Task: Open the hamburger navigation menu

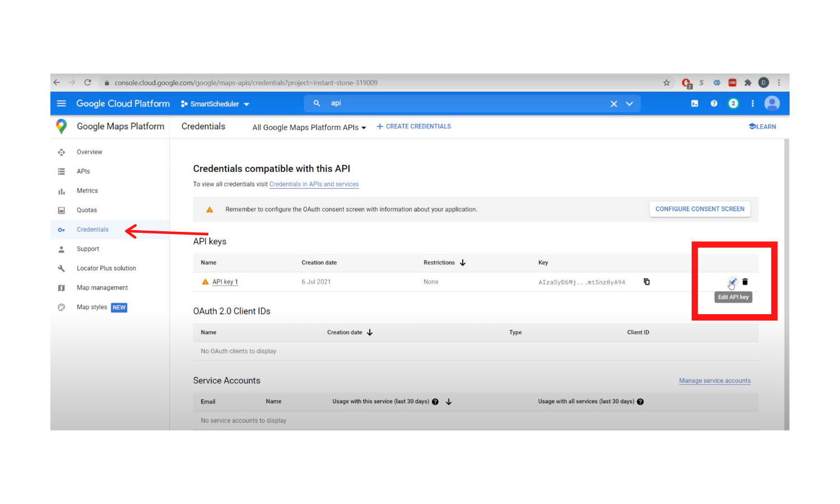Action: point(62,104)
